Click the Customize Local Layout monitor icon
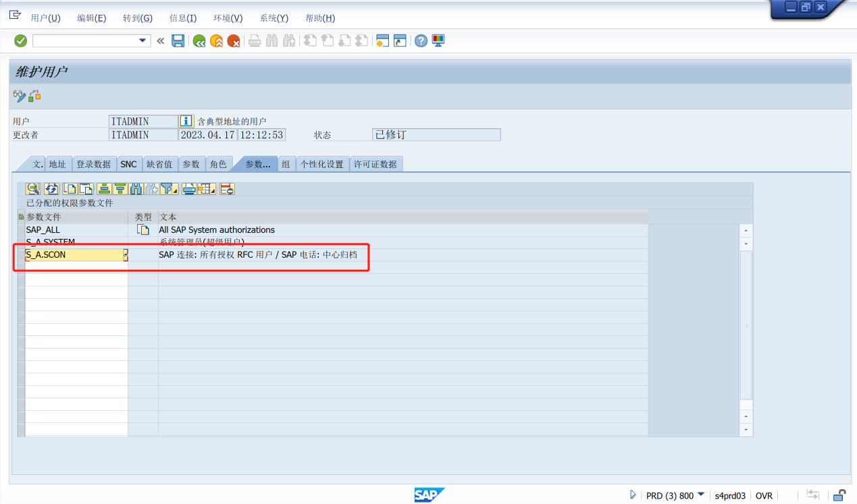Screen dimensions: 857x504 tap(438, 41)
